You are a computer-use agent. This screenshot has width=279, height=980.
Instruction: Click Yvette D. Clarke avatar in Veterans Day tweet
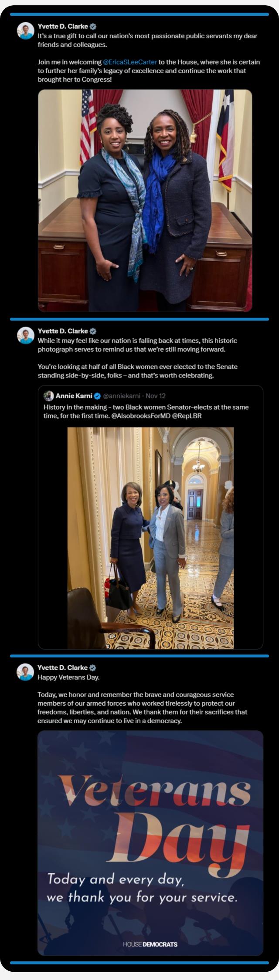(25, 672)
